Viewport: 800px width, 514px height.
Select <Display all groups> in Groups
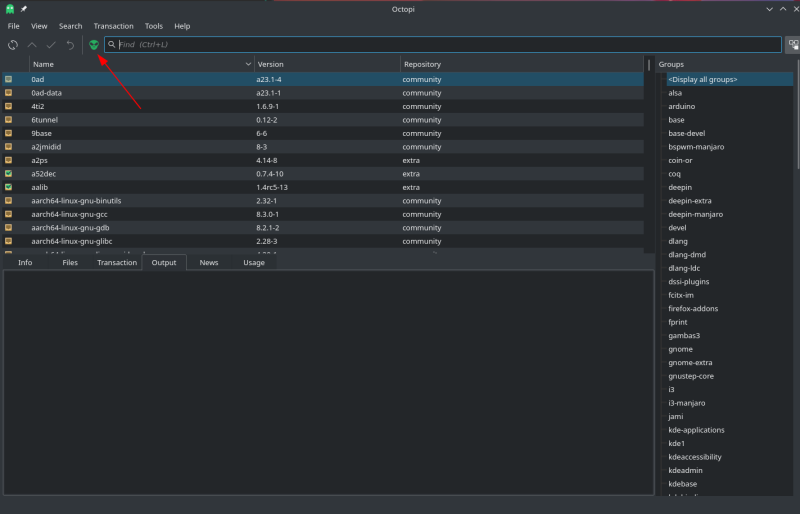[703, 80]
